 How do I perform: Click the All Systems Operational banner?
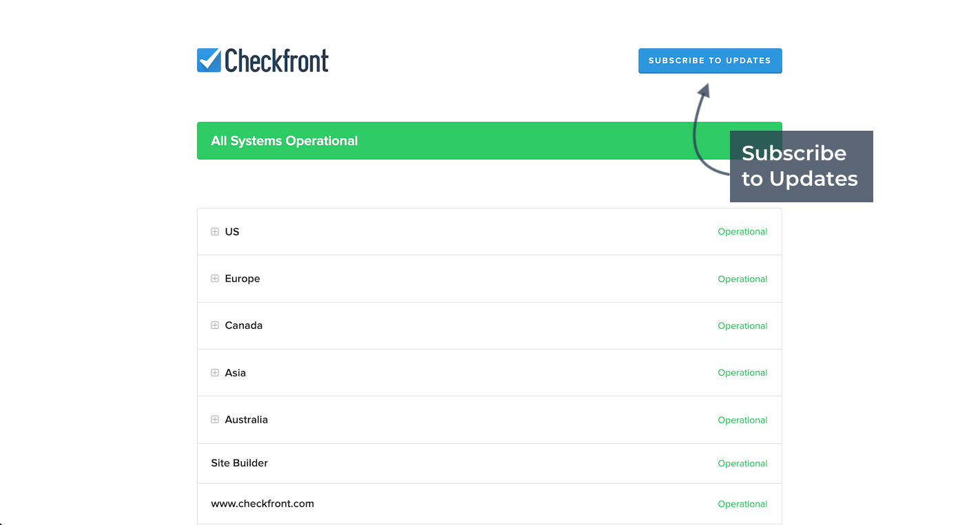[x=490, y=140]
